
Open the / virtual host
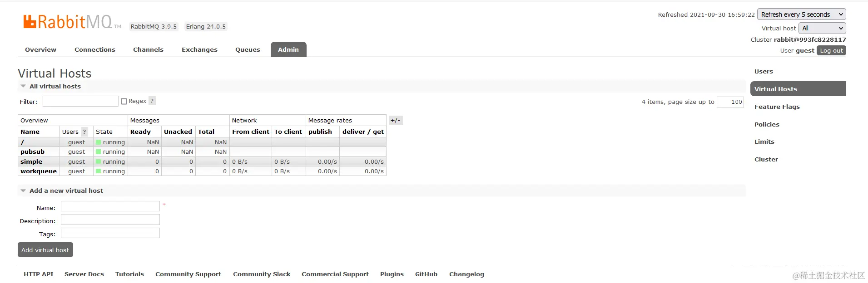coord(22,142)
